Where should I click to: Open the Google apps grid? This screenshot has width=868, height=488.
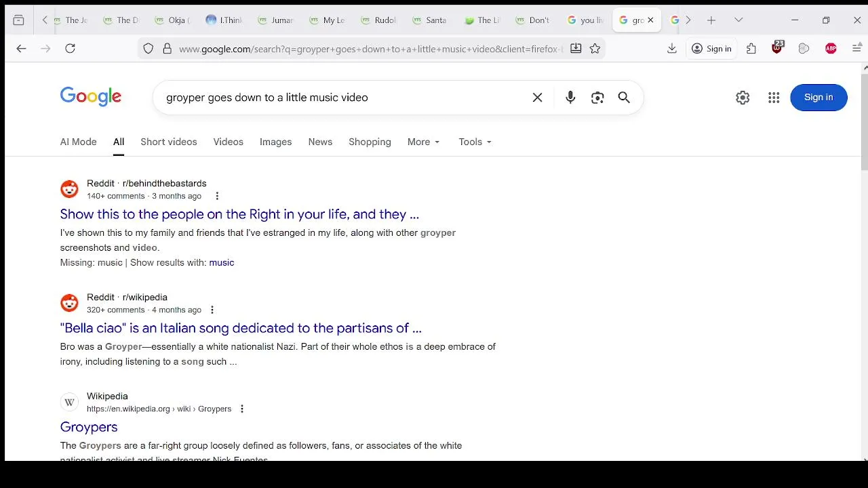pyautogui.click(x=774, y=98)
